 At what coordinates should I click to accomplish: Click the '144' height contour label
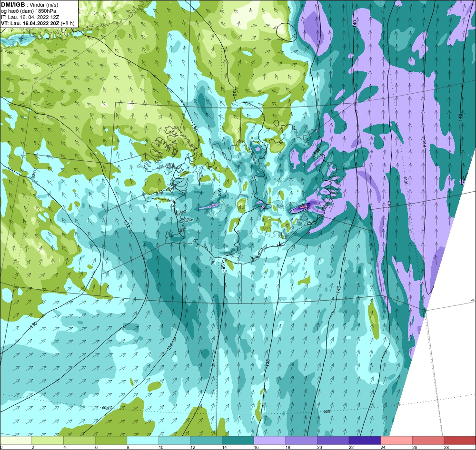click(424, 145)
